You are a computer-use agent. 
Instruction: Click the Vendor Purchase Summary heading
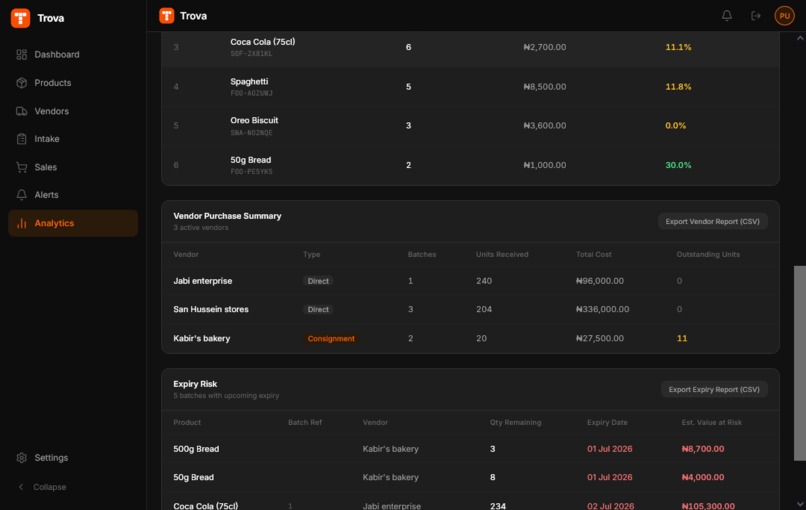tap(227, 216)
